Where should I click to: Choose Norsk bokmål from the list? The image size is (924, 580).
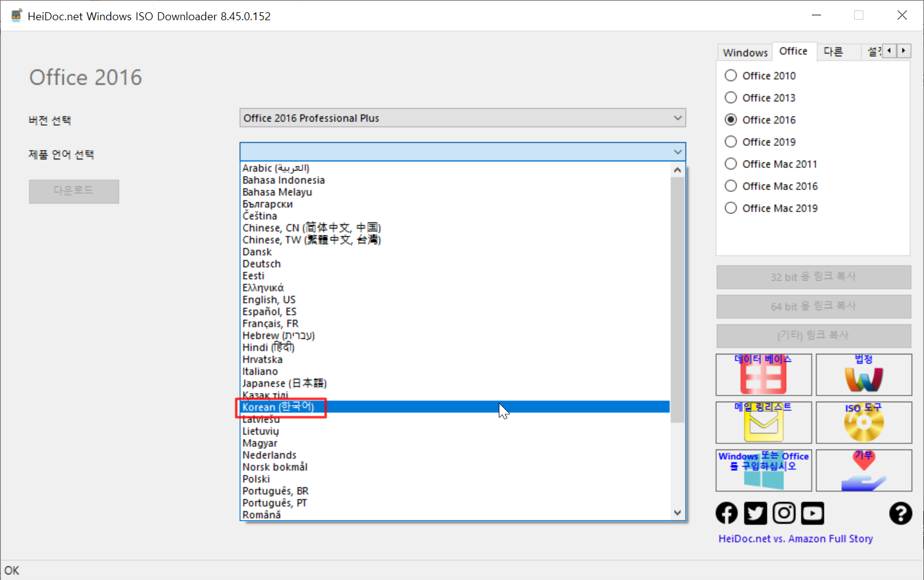tap(455, 467)
